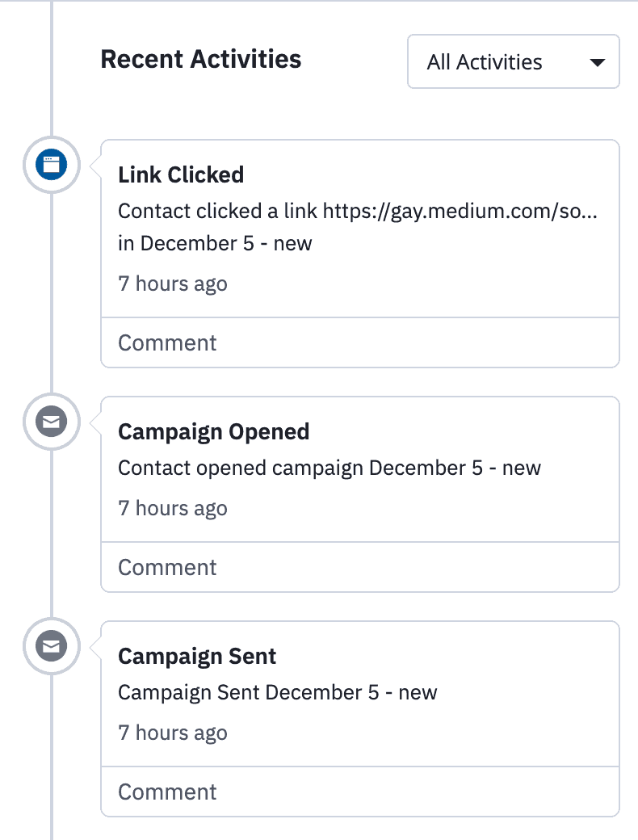The height and width of the screenshot is (840, 638).
Task: Click the 'Campaign Sent December 5 - new' description
Action: click(x=278, y=693)
